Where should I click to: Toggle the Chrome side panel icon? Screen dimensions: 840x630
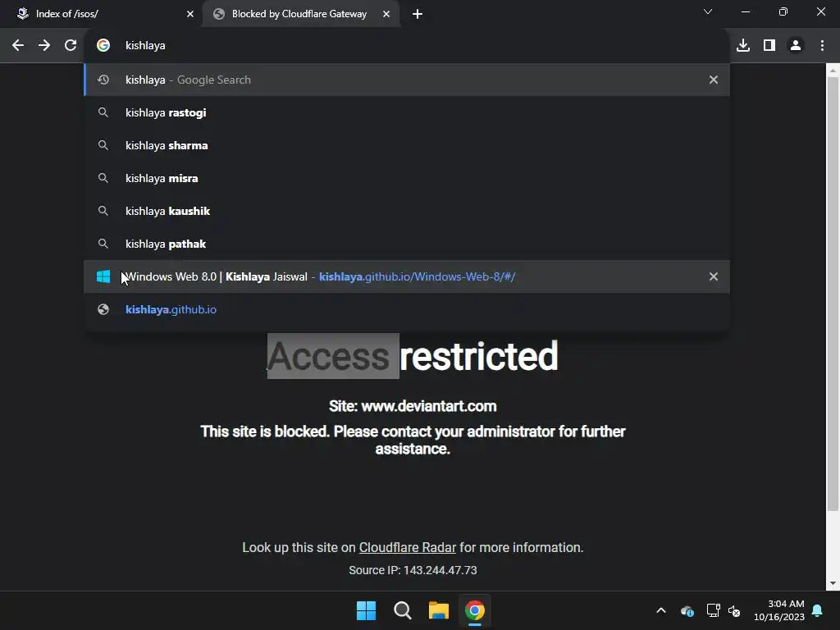[x=769, y=46]
